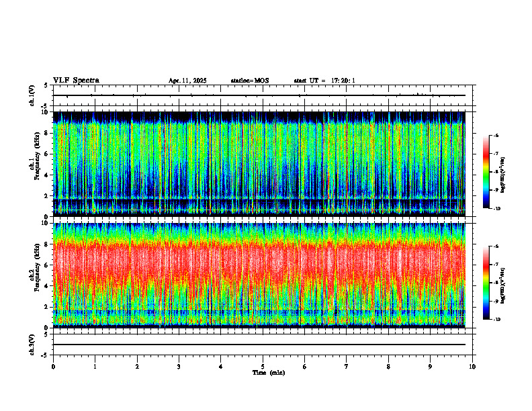This screenshot has height=411, width=532.
Task: Click the "VLF Spectra" plot title
Action: pos(76,81)
